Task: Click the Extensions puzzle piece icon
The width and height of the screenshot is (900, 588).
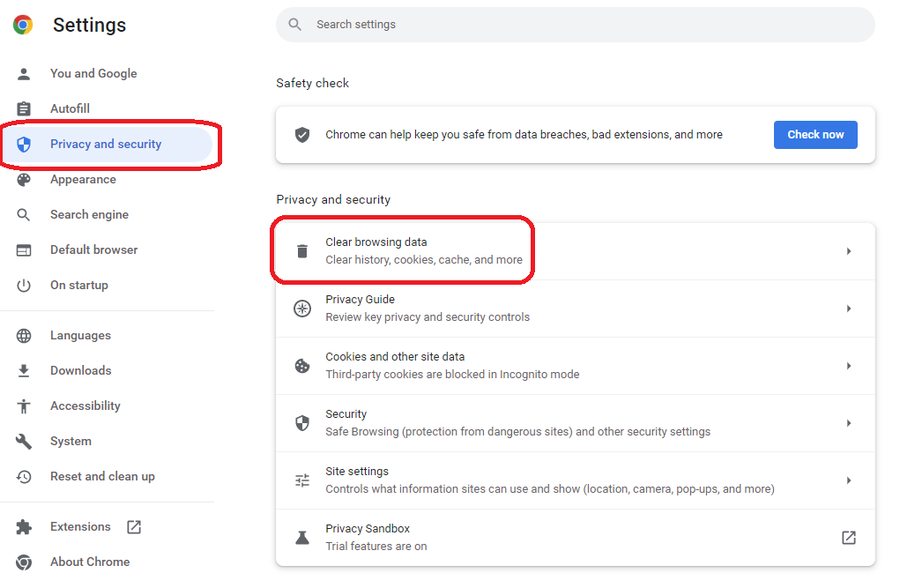Action: (x=24, y=527)
